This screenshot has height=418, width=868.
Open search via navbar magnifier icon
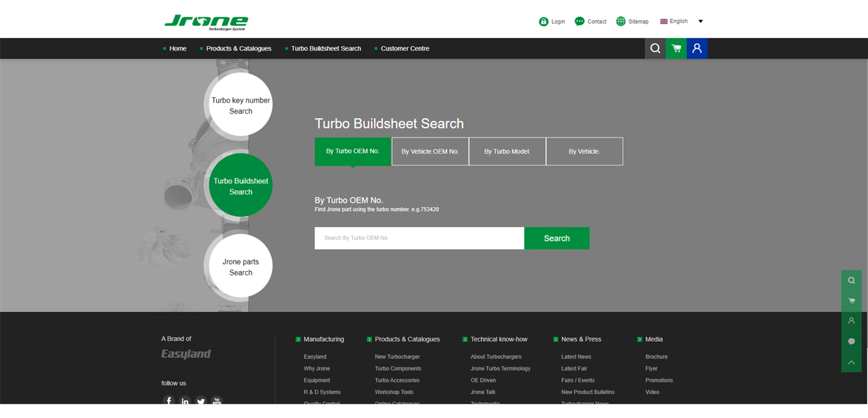(656, 48)
